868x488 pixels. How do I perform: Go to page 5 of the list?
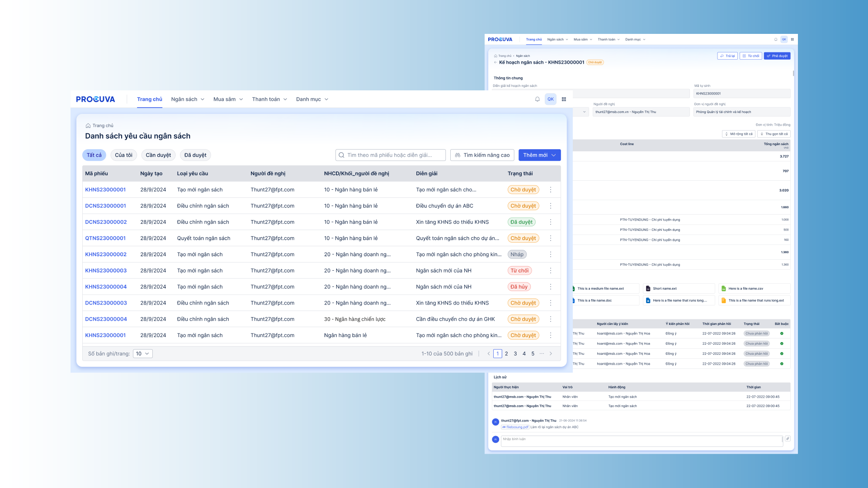pos(533,354)
